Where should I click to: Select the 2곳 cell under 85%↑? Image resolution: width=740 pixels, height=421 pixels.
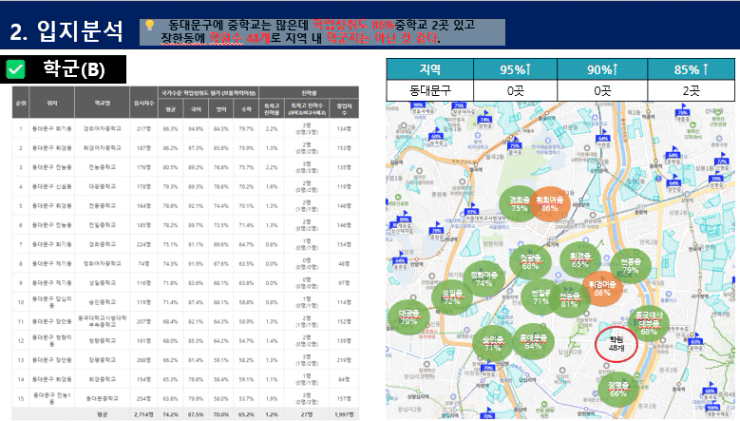click(691, 90)
